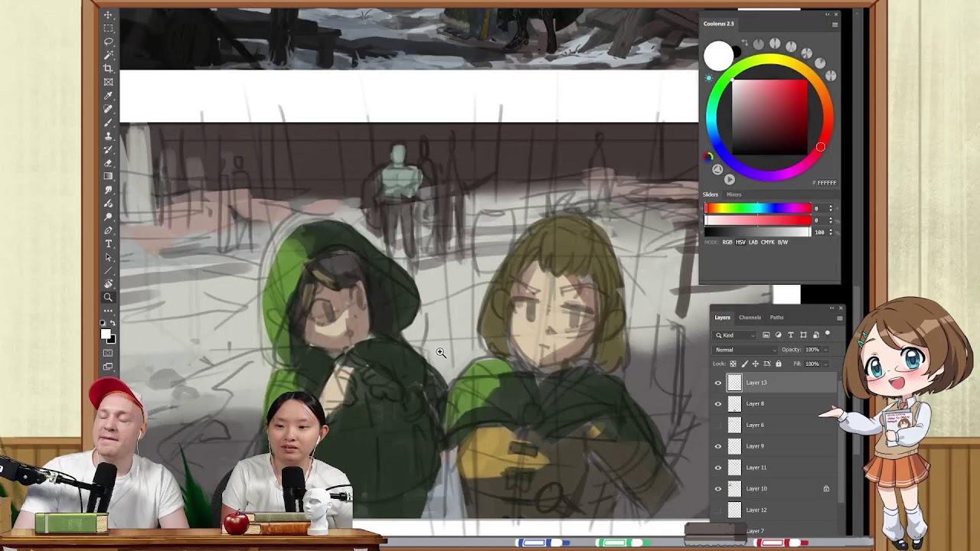The image size is (980, 551).
Task: Set Coolorus mode to RGB
Action: click(727, 243)
